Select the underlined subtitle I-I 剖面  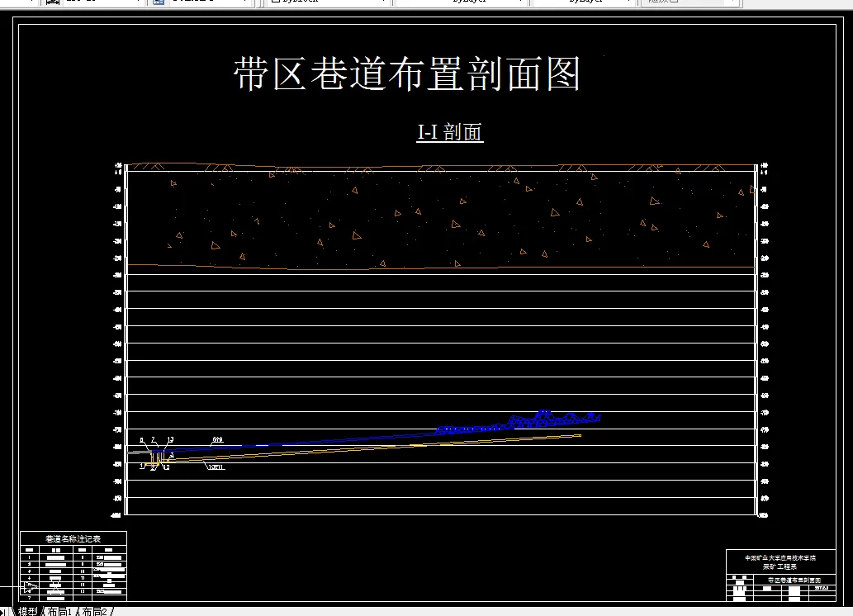pyautogui.click(x=450, y=132)
